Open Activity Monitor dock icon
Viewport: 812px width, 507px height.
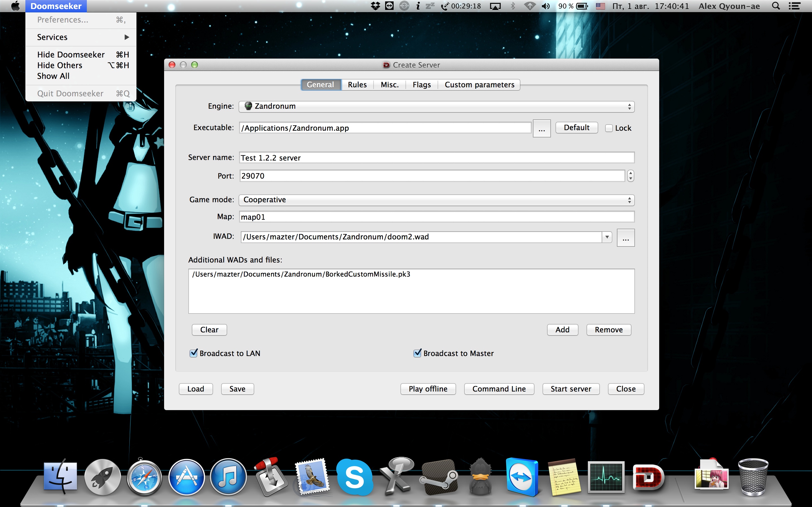click(606, 477)
